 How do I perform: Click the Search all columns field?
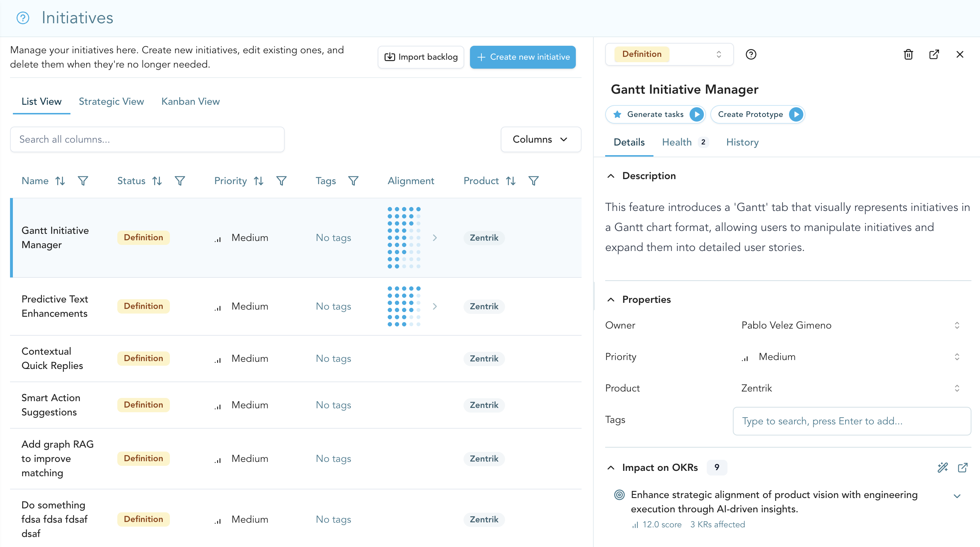pos(147,139)
